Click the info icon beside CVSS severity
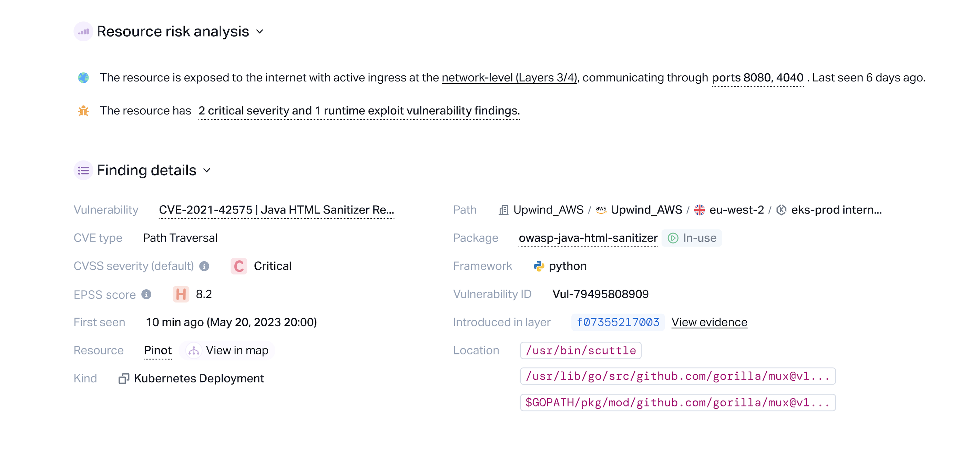 click(x=204, y=266)
